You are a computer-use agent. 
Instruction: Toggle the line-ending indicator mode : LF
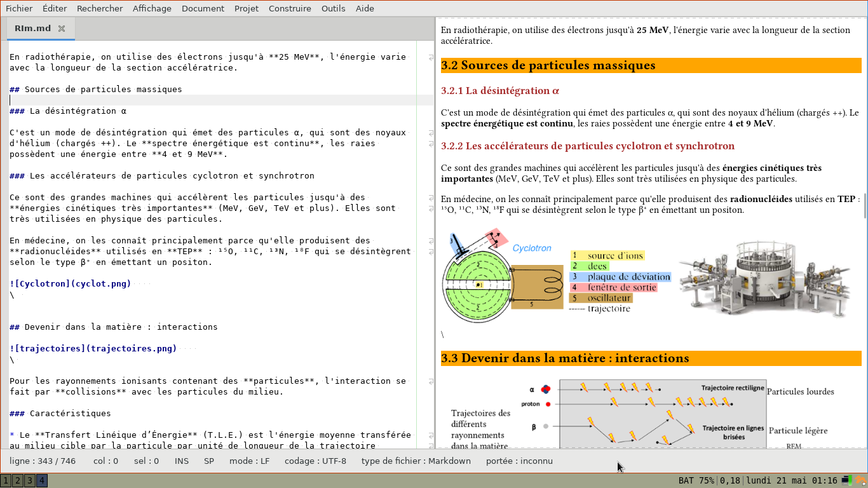point(251,461)
